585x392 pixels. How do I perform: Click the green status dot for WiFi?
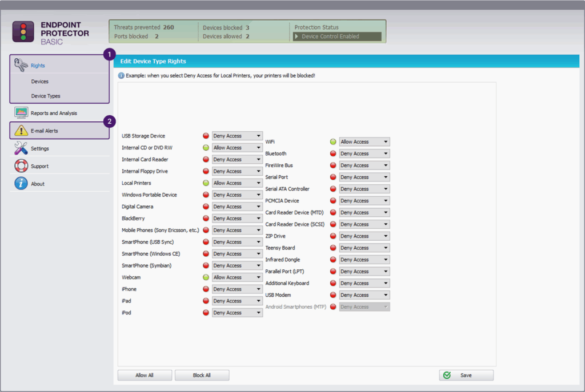click(x=333, y=142)
